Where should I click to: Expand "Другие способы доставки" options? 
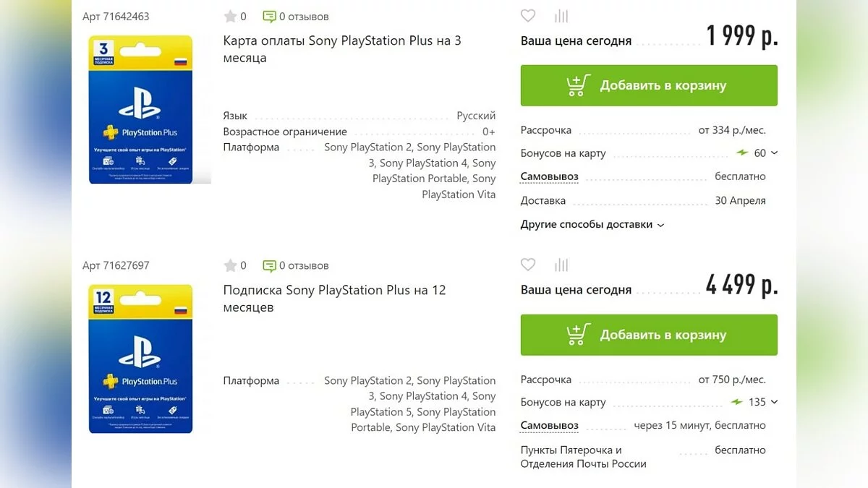pos(592,224)
